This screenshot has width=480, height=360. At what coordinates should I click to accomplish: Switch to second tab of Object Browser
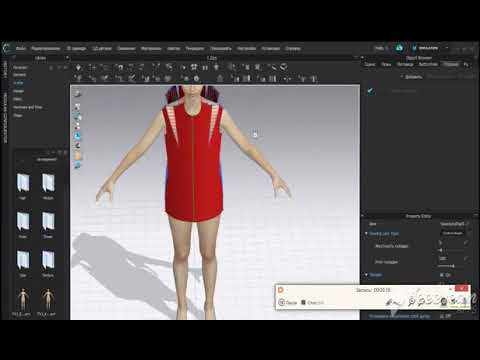point(386,64)
